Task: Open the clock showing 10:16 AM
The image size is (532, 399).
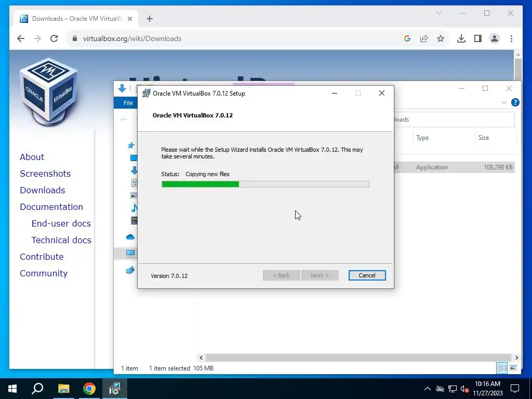Action: pos(487,389)
